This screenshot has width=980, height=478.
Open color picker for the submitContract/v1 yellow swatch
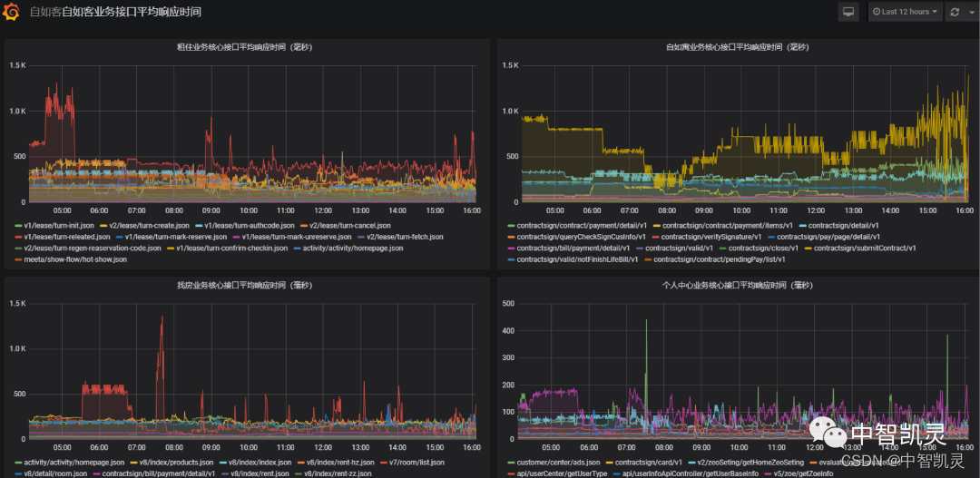pos(808,249)
